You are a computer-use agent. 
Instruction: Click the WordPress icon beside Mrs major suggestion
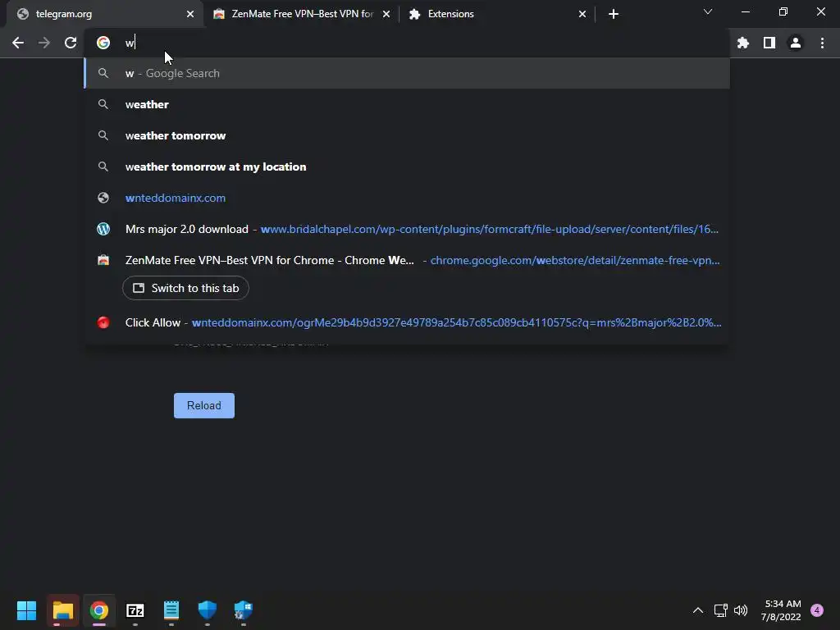[103, 229]
